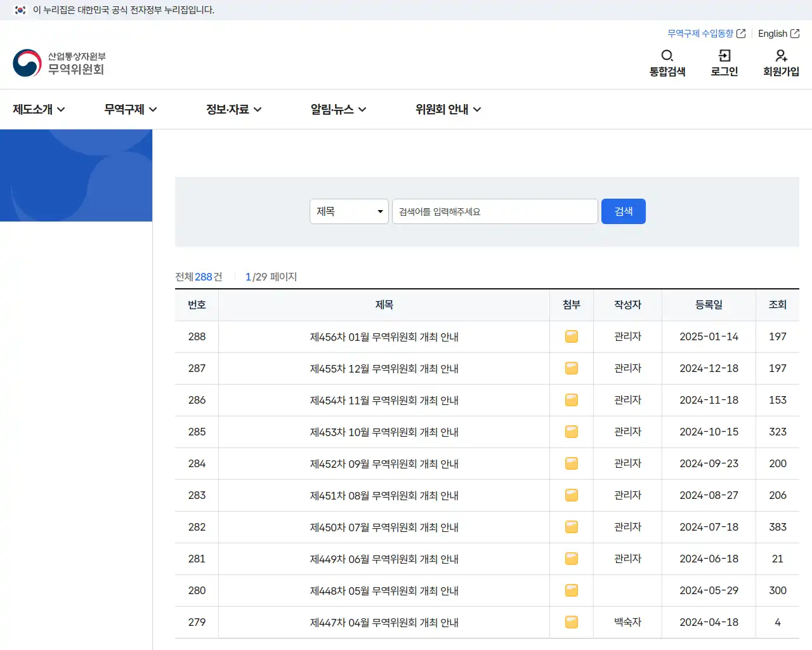This screenshot has width=812, height=650.
Task: Expand the 알림·뉴스 menu
Action: pyautogui.click(x=338, y=109)
